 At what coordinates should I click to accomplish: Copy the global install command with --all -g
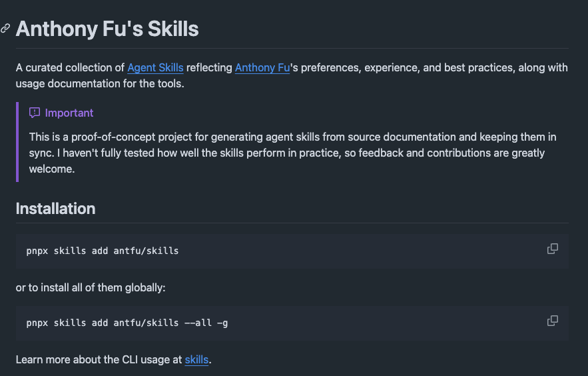[x=552, y=321]
